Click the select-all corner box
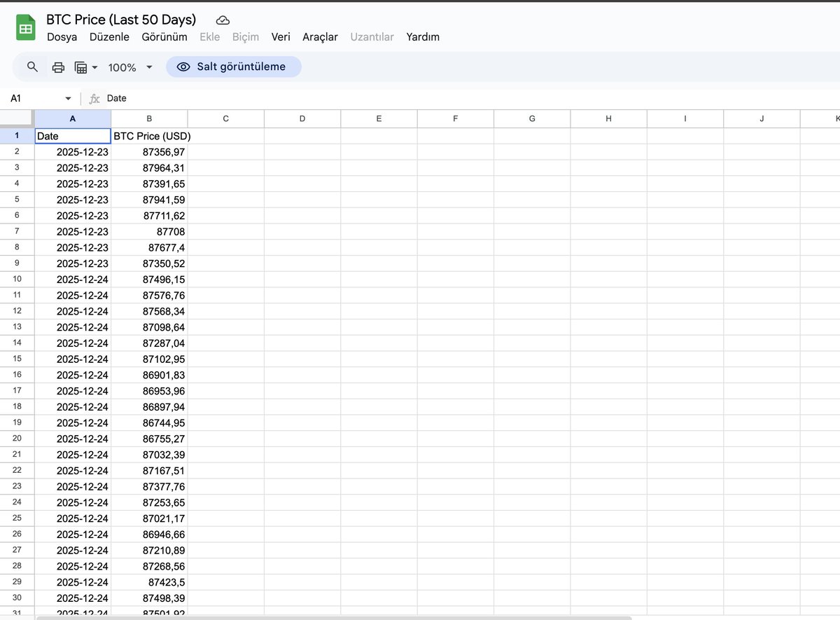The height and width of the screenshot is (620, 840). pos(17,118)
